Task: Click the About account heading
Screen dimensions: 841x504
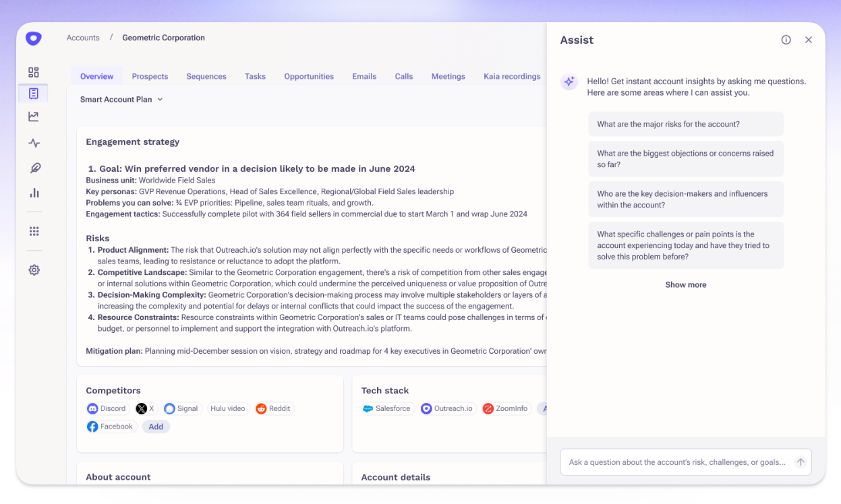Action: 118,477
